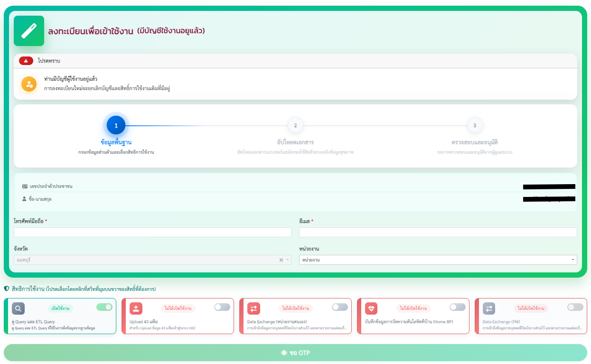Click the green pencil registration icon
The height and width of the screenshot is (364, 591).
coord(29,31)
